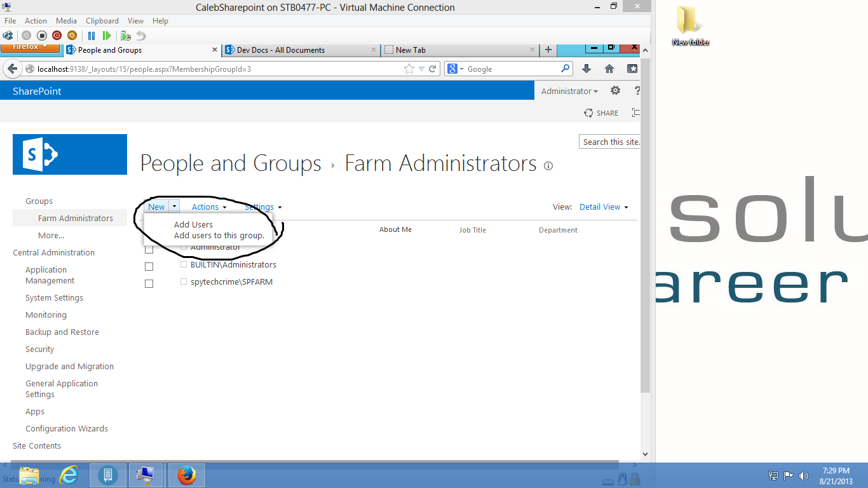The height and width of the screenshot is (488, 868).
Task: Open the View menu of VM Connection
Action: (135, 21)
